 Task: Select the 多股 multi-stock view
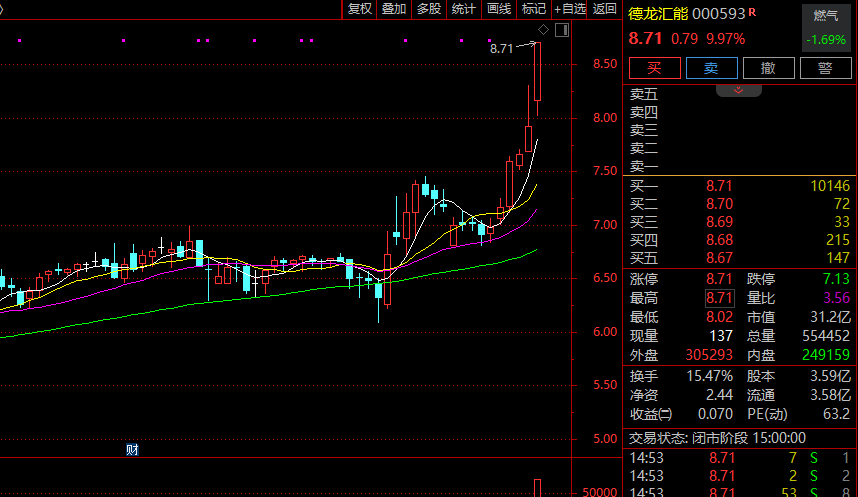pyautogui.click(x=429, y=9)
